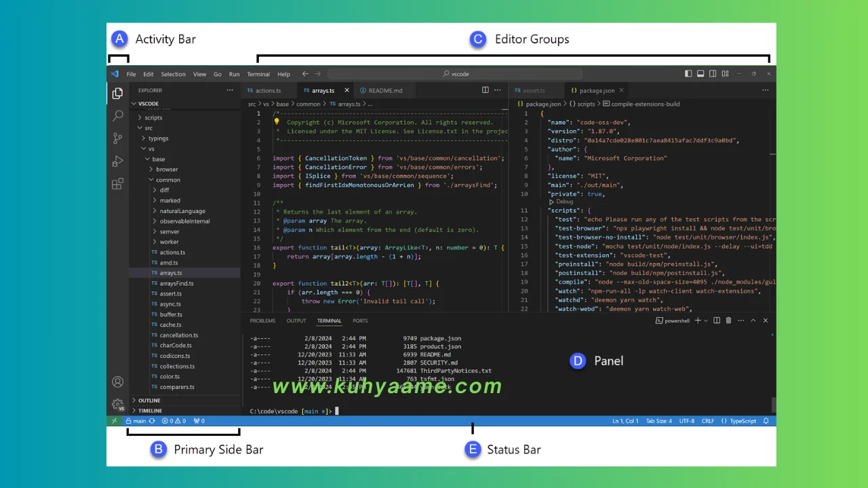Maximize panel size with up chevron
The height and width of the screenshot is (488, 868).
(753, 321)
